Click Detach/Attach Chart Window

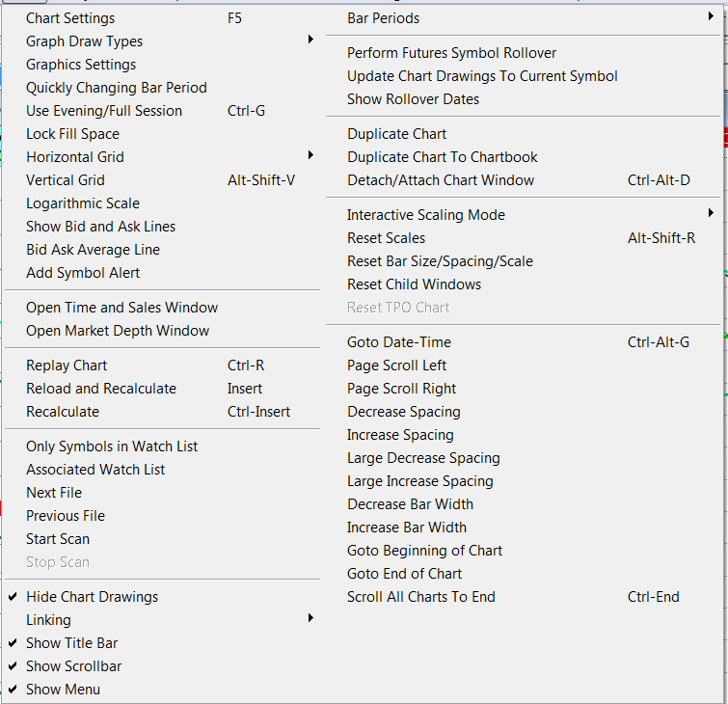524,180
